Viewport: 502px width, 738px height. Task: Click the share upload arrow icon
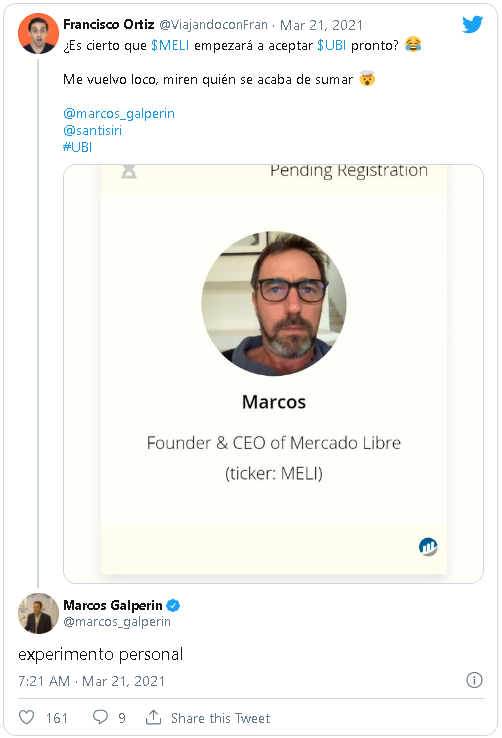tap(153, 717)
